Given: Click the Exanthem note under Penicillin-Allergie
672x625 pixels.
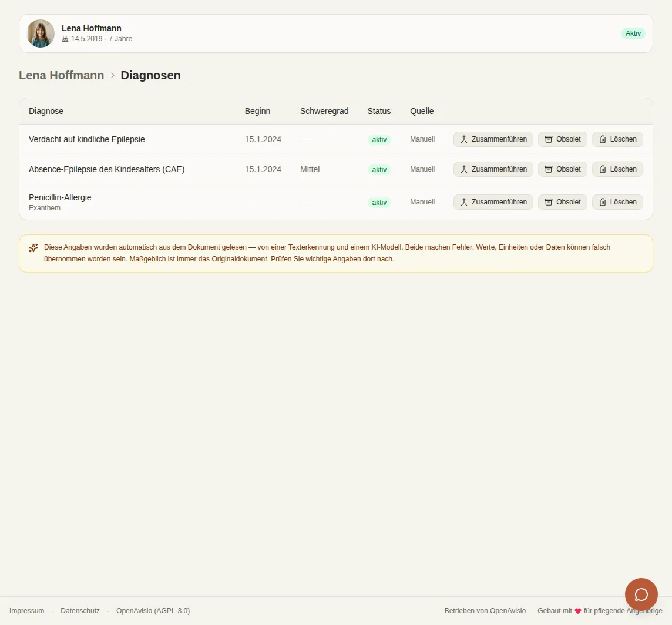Looking at the screenshot, I should click(x=45, y=208).
